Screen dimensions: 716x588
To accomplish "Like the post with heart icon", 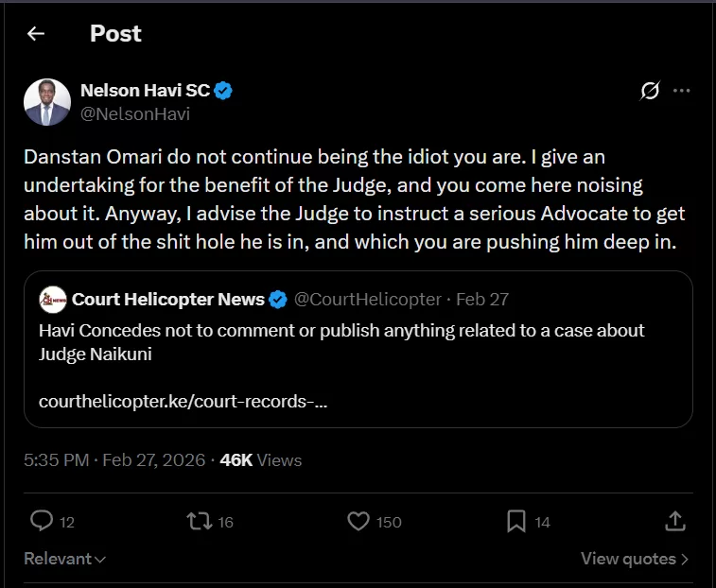I will (x=358, y=521).
